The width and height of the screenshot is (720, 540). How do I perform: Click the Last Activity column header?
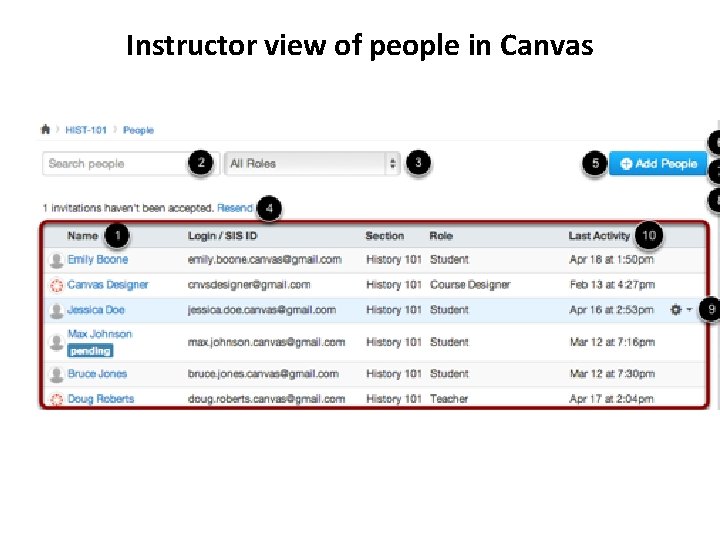[x=599, y=236]
